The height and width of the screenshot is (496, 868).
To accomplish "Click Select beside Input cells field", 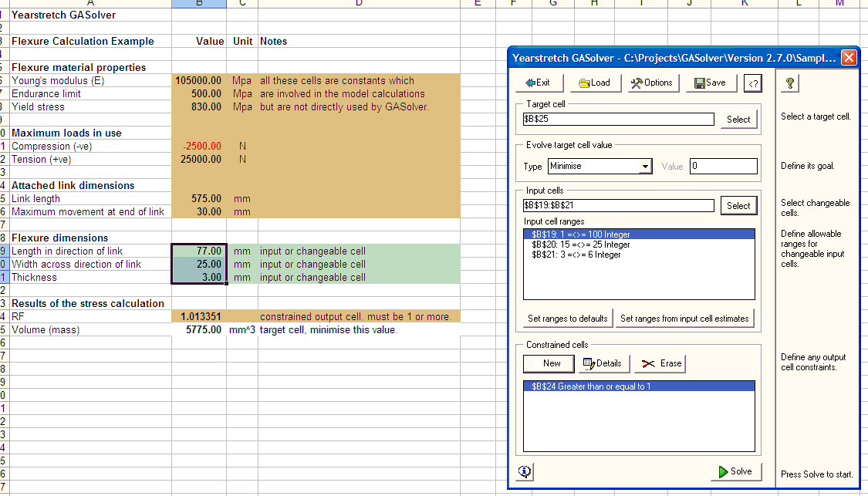I will (738, 206).
